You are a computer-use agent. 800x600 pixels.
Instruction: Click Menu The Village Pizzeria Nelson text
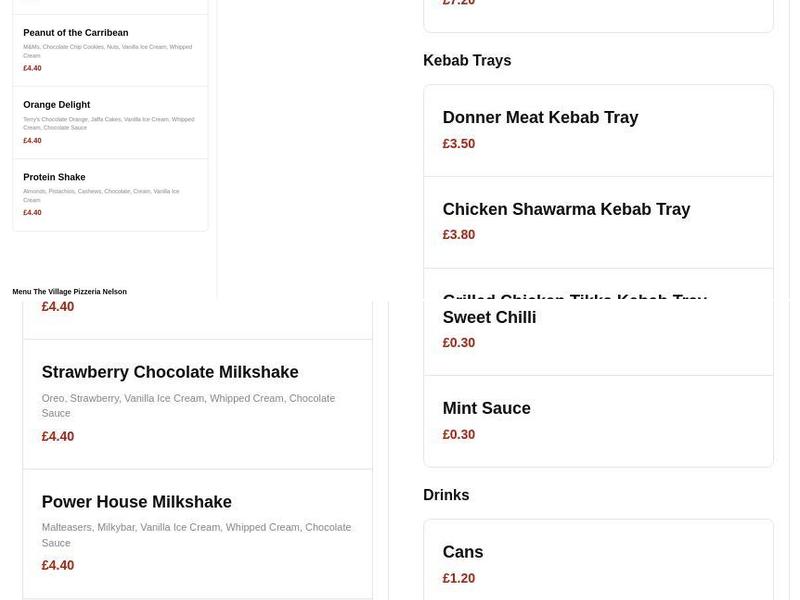pos(70,292)
